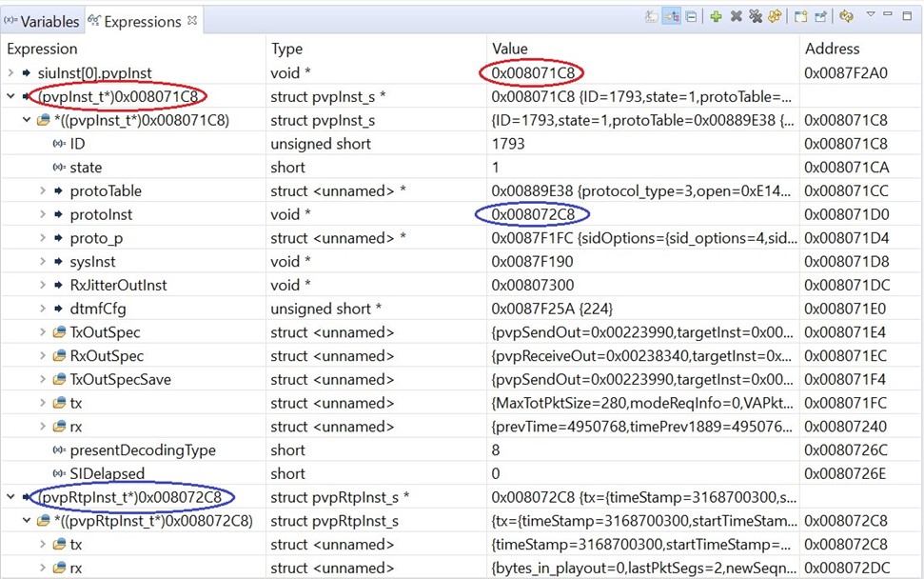Screen dimensions: 924x579
Task: Remove all expressions with the double X icon
Action: click(756, 16)
